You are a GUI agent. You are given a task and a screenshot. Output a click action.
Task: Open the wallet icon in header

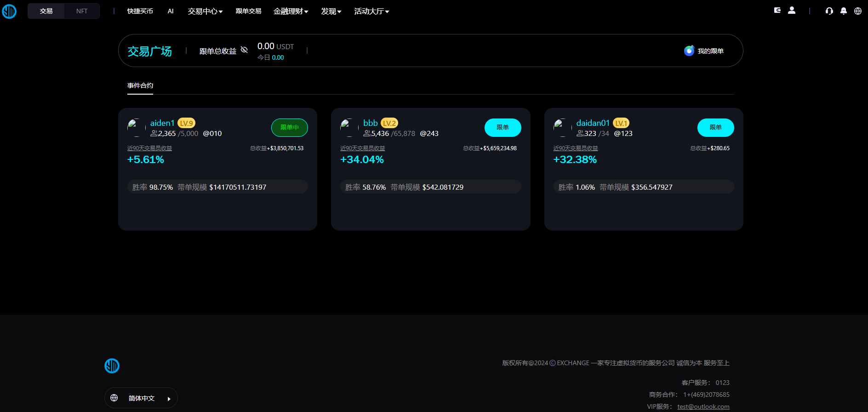(x=777, y=10)
